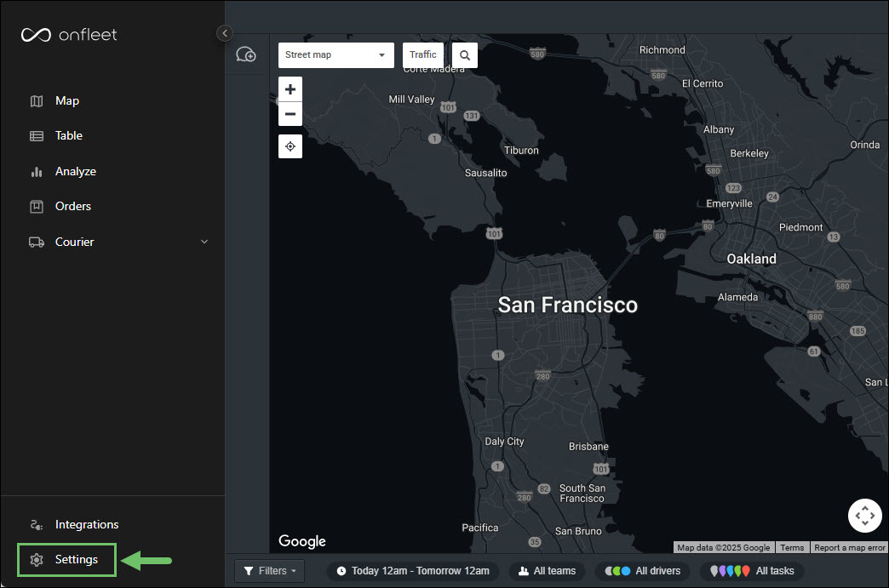Click the funnel icon in Filters
This screenshot has width=889, height=588.
tap(249, 571)
